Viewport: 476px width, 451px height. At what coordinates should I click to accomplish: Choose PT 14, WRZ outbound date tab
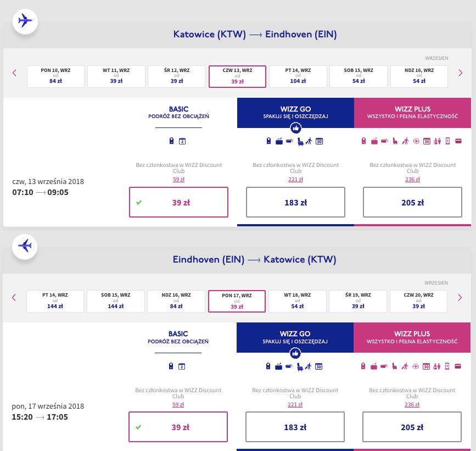(x=298, y=76)
